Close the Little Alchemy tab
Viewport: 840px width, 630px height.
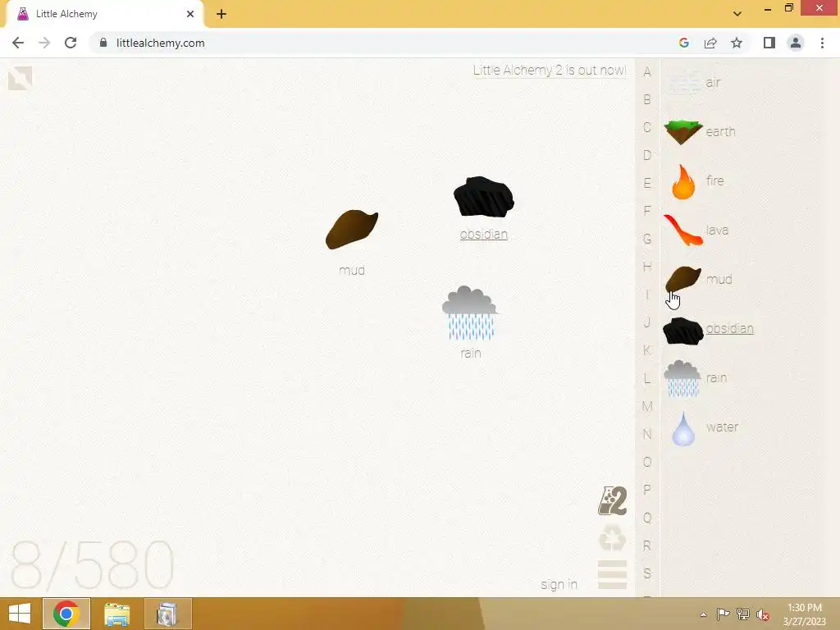click(x=190, y=14)
